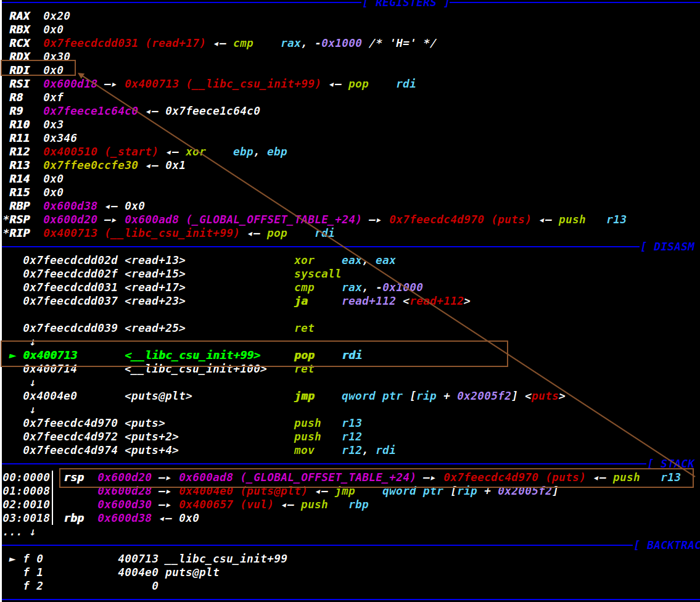Screen dimensions: 700x602
Task: Click the RSI register value 0x600d18
Action: (x=70, y=84)
